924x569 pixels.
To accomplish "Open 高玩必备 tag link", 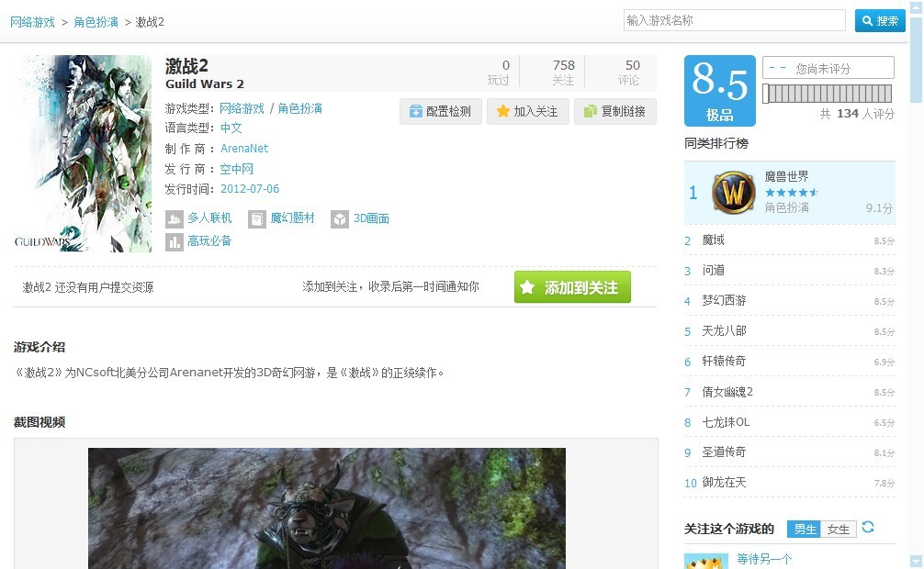I will [209, 241].
